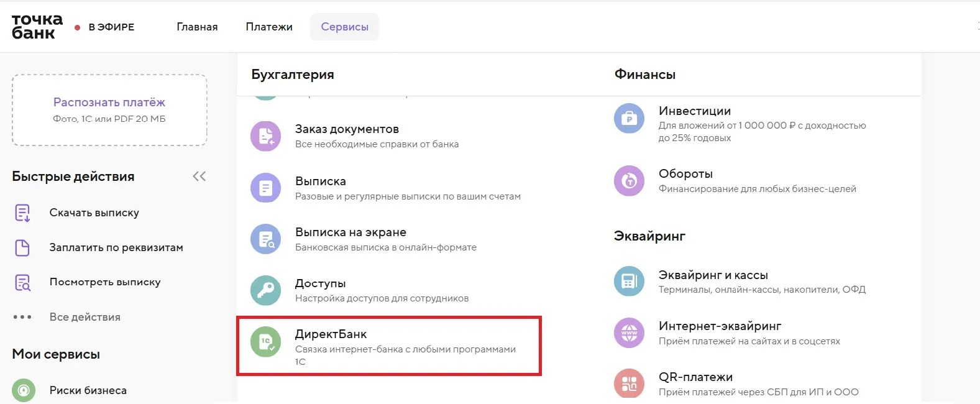The height and width of the screenshot is (404, 980).
Task: Open Интернет-эквайринг globe icon
Action: [629, 333]
